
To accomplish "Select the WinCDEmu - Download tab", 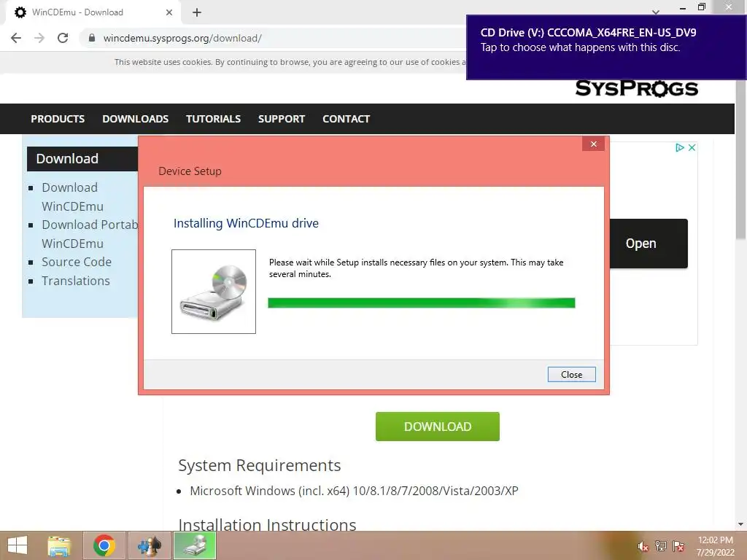I will point(93,12).
